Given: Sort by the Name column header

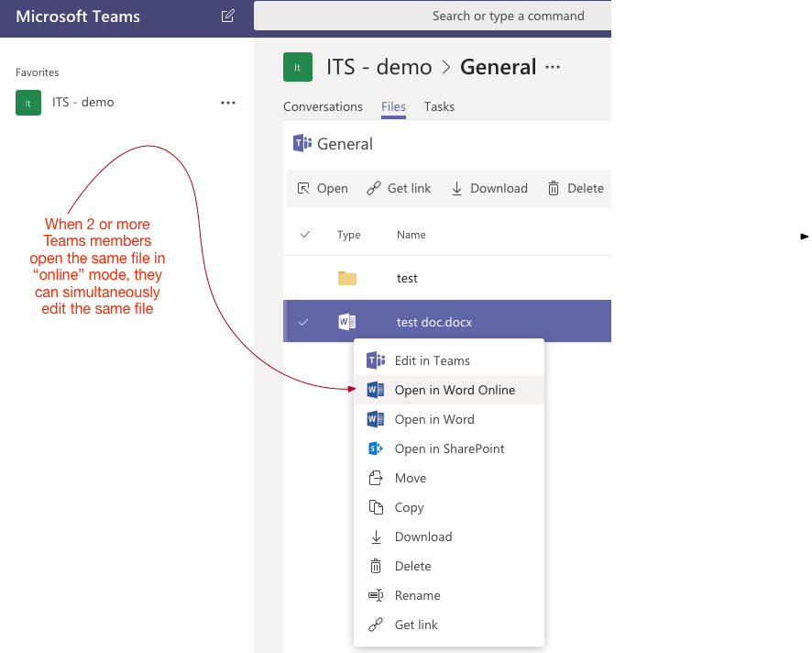Looking at the screenshot, I should pyautogui.click(x=411, y=235).
